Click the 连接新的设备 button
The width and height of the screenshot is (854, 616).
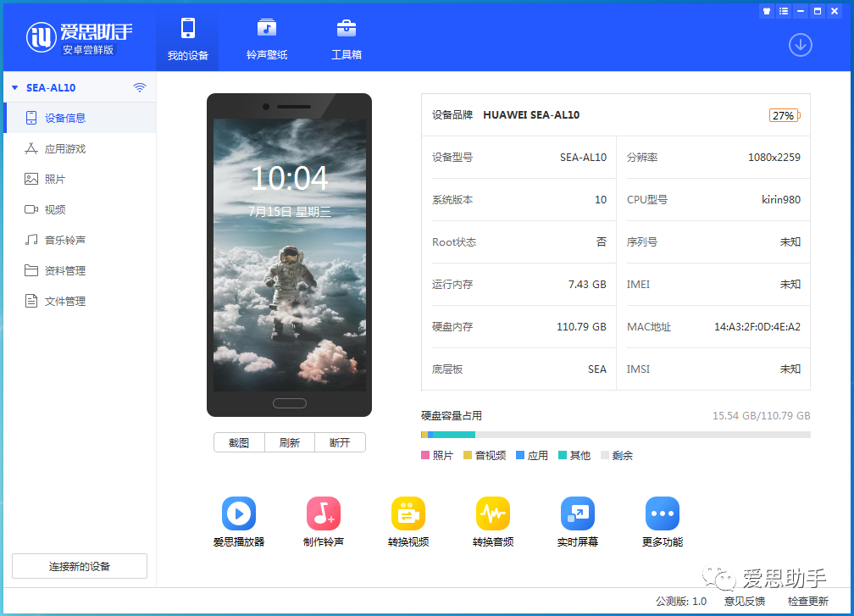[x=80, y=567]
